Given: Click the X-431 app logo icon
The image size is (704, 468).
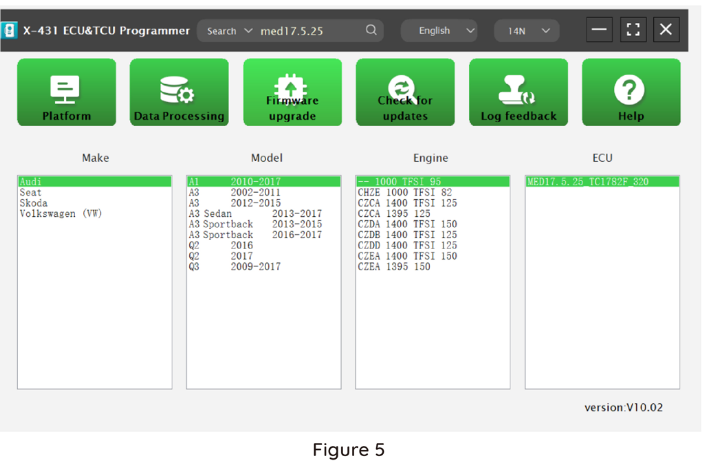Looking at the screenshot, I should click(10, 30).
